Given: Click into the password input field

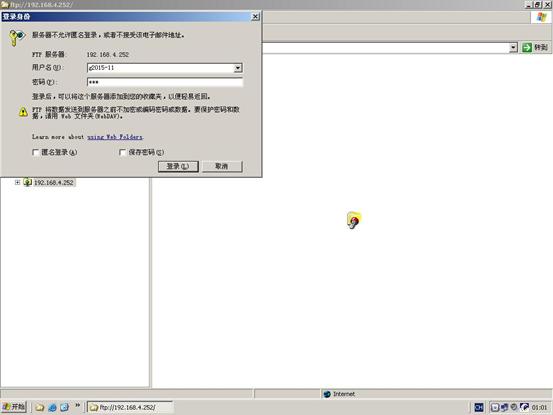Looking at the screenshot, I should (165, 82).
